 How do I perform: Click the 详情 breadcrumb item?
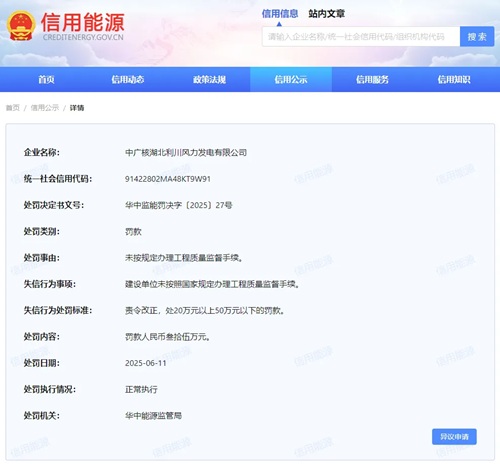(77, 108)
